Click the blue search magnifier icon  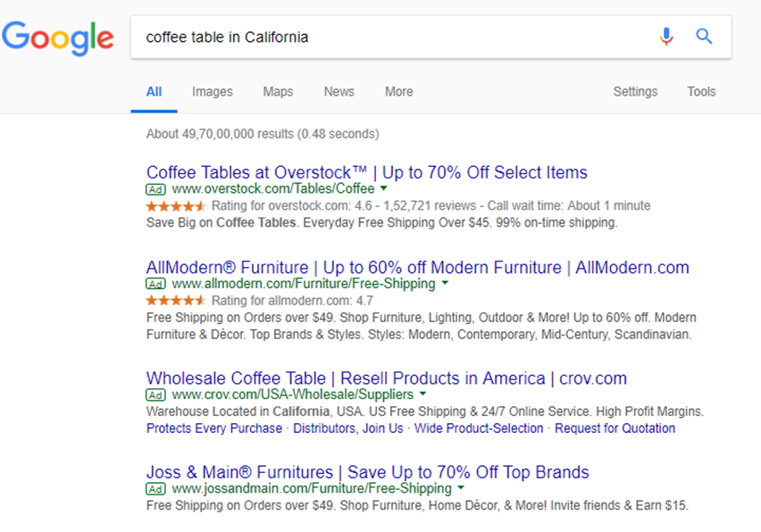pos(704,37)
